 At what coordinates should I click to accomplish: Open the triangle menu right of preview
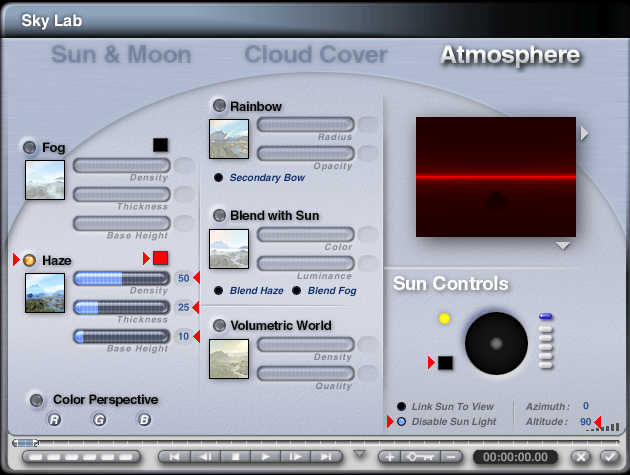click(585, 133)
